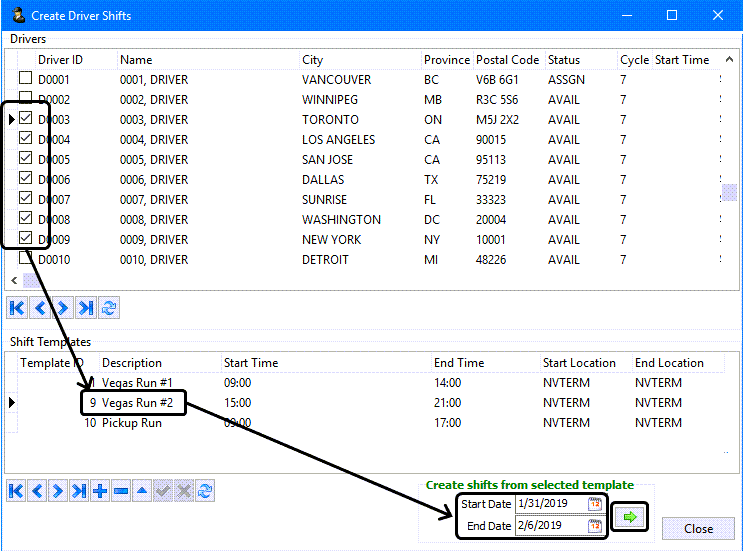Select the Pickup Run template row
743x551 pixels.
click(130, 423)
